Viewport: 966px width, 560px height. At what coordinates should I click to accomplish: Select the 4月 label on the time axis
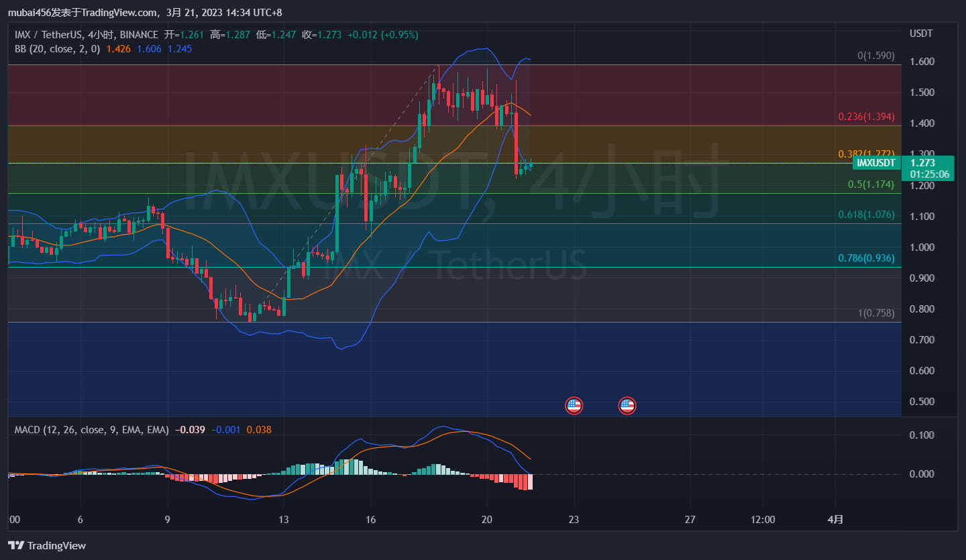point(835,519)
